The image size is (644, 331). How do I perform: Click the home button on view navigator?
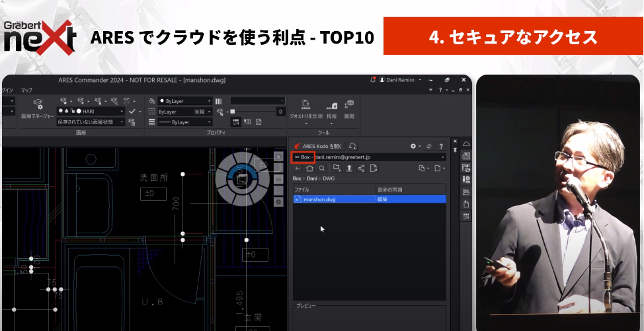[278, 157]
